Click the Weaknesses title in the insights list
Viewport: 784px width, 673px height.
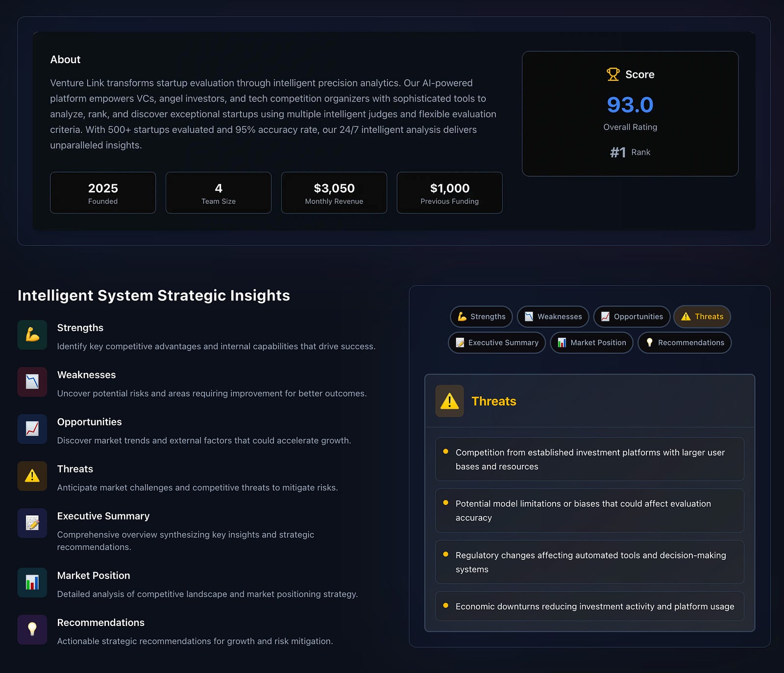point(87,375)
